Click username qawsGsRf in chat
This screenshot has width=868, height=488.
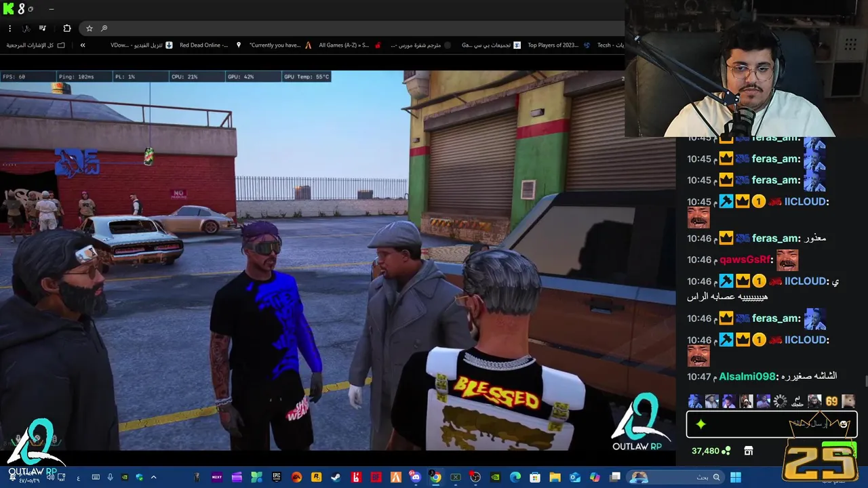pyautogui.click(x=744, y=260)
